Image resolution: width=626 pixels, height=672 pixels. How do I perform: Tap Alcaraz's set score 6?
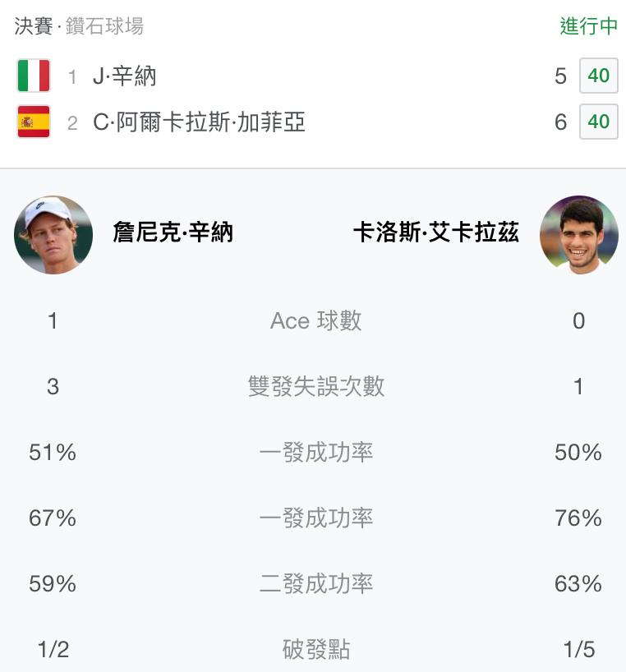(560, 122)
